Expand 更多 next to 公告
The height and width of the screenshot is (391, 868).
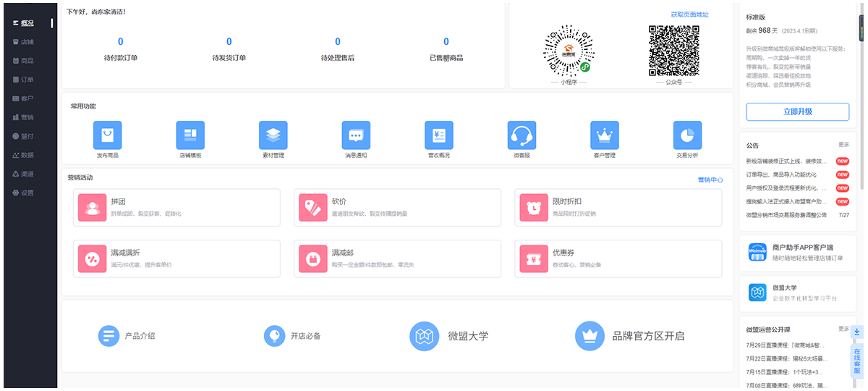[843, 145]
